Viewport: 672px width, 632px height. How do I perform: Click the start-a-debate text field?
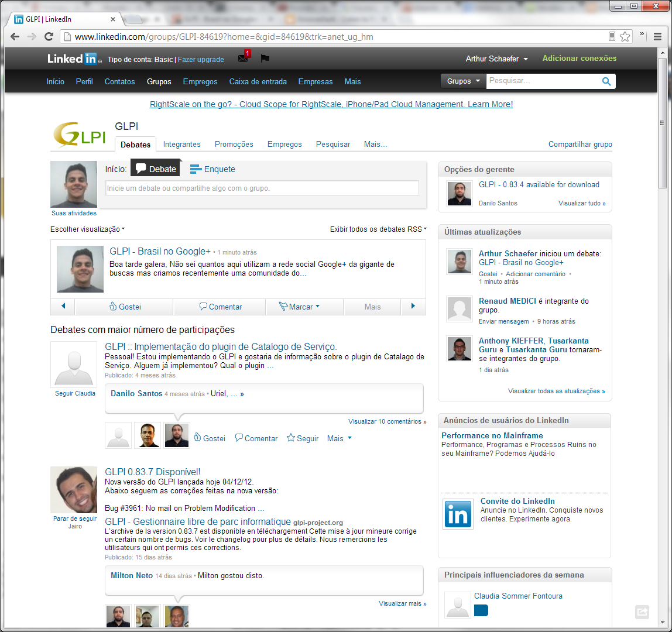point(262,188)
